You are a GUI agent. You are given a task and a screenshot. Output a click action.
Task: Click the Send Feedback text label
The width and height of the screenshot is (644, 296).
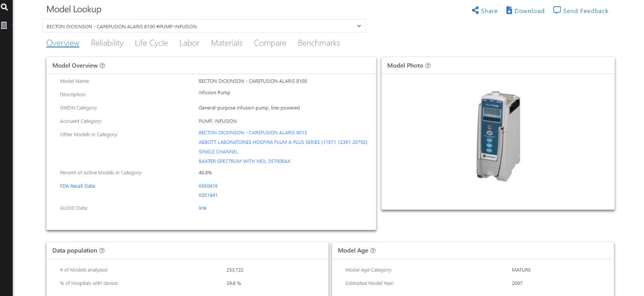(586, 11)
